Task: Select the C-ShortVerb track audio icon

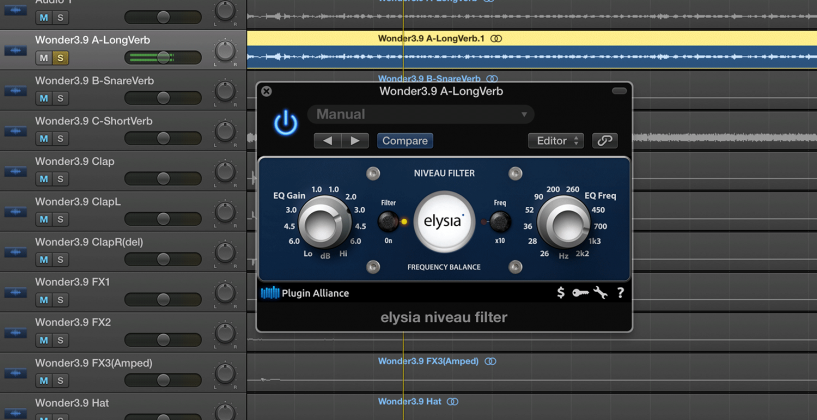Action: tap(15, 131)
